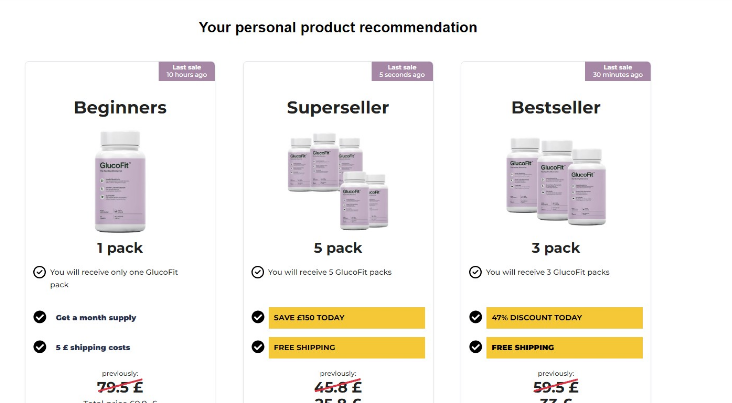732x403 pixels.
Task: Click the Bestseller three bottles image
Action: (x=556, y=181)
